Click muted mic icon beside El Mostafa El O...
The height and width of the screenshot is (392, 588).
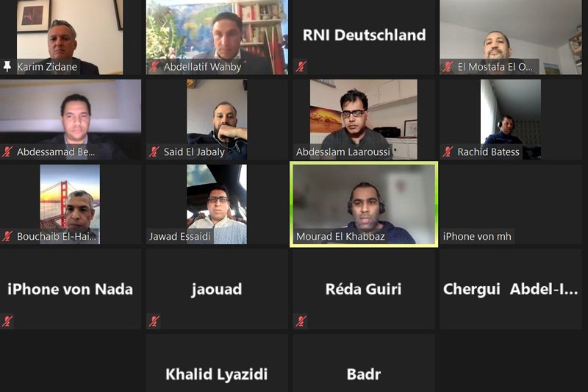448,67
